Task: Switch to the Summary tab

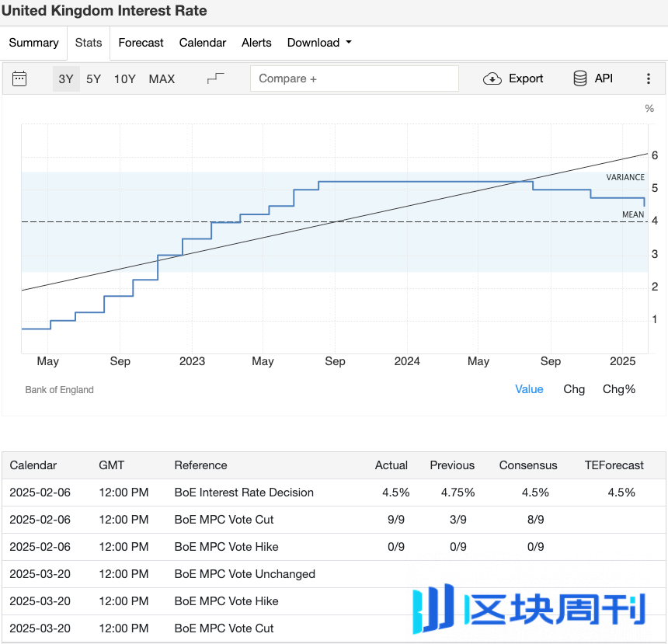Action: point(33,43)
